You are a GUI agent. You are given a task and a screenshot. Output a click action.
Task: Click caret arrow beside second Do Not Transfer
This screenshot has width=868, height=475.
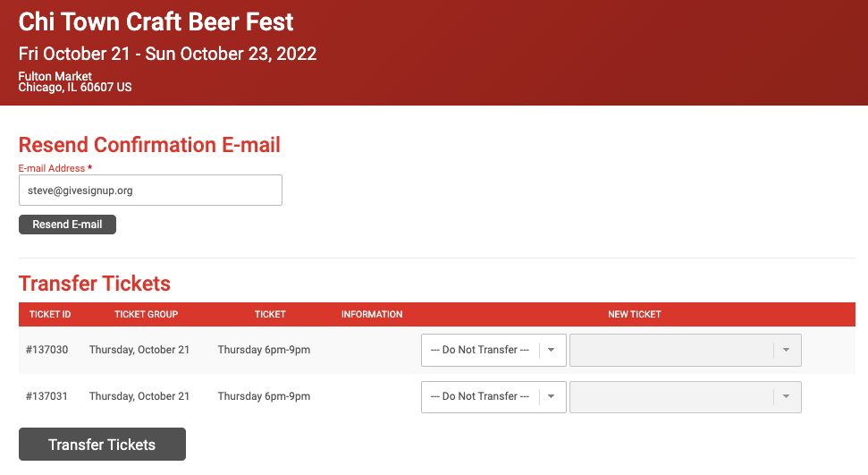[x=552, y=397]
